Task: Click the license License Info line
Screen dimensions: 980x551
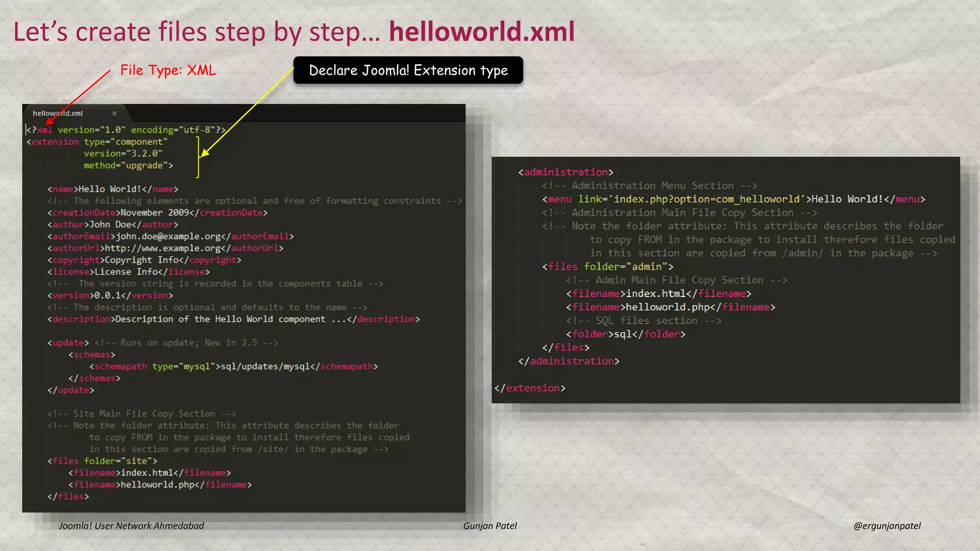Action: tap(128, 272)
